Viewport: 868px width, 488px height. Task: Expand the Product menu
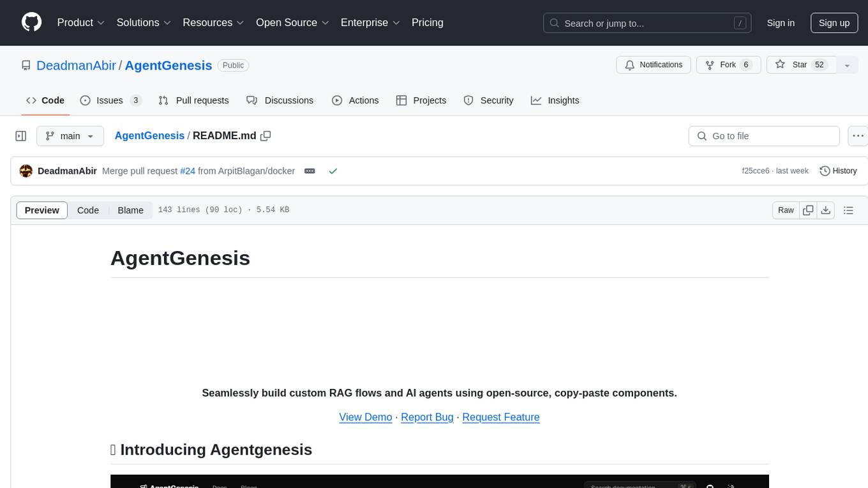[81, 22]
